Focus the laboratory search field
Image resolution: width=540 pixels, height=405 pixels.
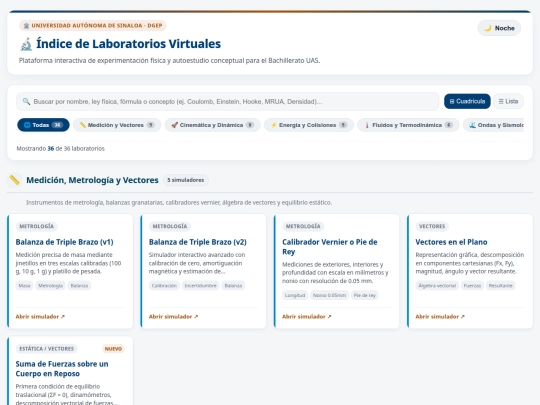(227, 101)
